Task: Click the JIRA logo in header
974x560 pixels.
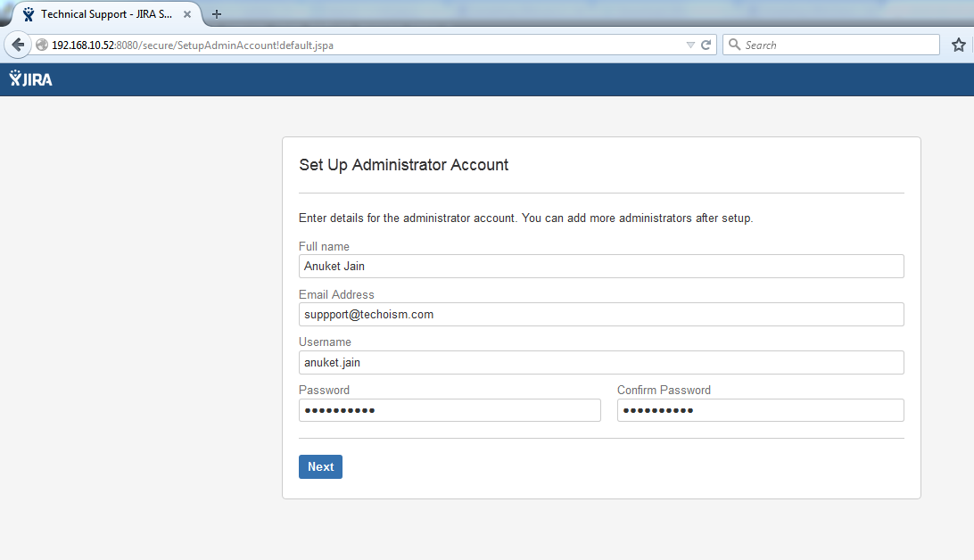Action: click(x=31, y=78)
